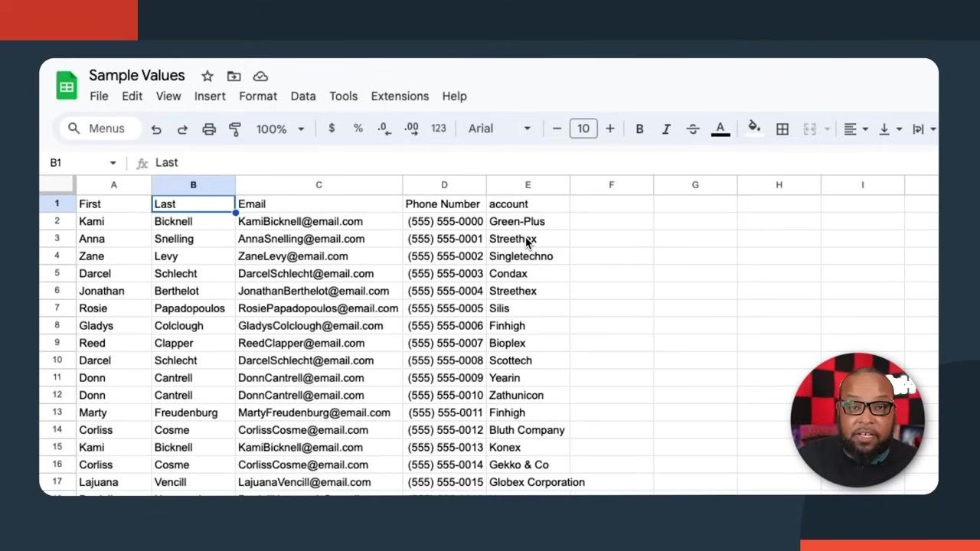Screen dimensions: 980x551
Task: Decrease font size with minus button
Action: pyautogui.click(x=557, y=129)
